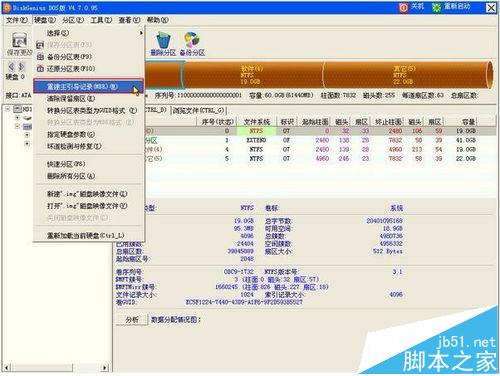The height and width of the screenshot is (376, 500).
Task: Click the 文件系统 column header
Action: click(x=257, y=122)
